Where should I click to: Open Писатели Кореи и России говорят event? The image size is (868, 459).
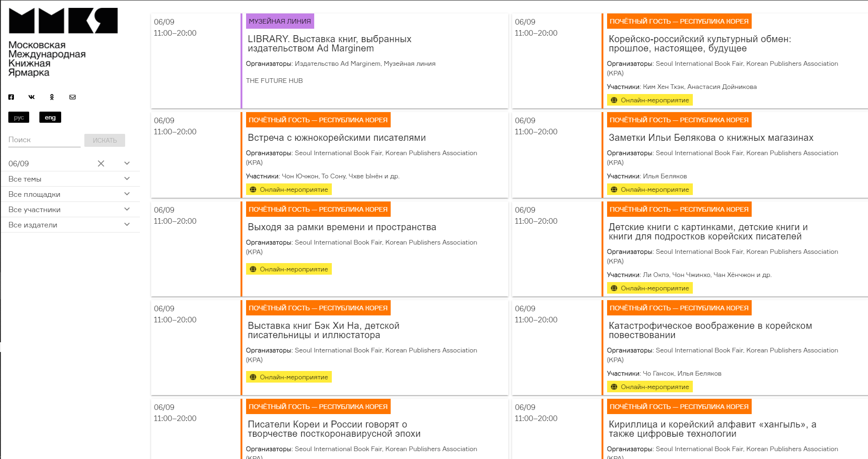click(x=334, y=429)
